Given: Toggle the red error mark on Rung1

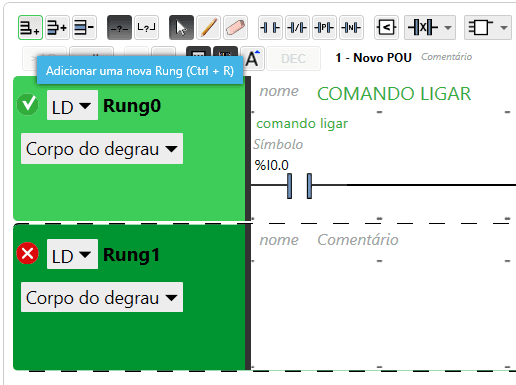Looking at the screenshot, I should [x=28, y=253].
